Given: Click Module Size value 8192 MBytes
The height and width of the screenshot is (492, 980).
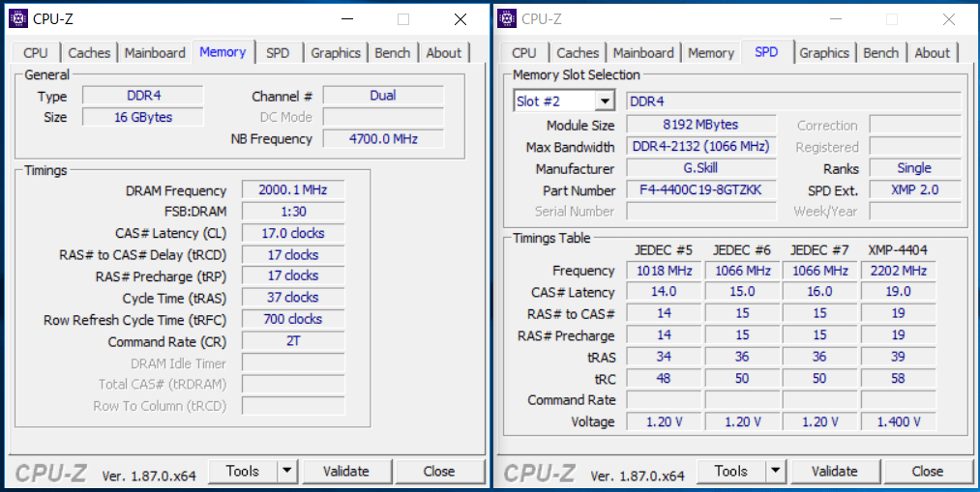Looking at the screenshot, I should (x=701, y=125).
